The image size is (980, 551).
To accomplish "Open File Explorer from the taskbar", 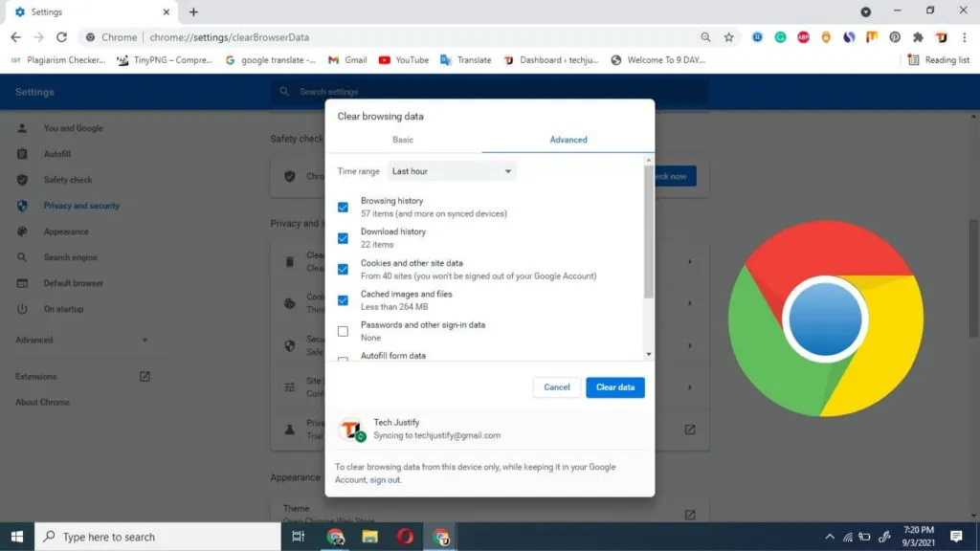I will pyautogui.click(x=370, y=537).
